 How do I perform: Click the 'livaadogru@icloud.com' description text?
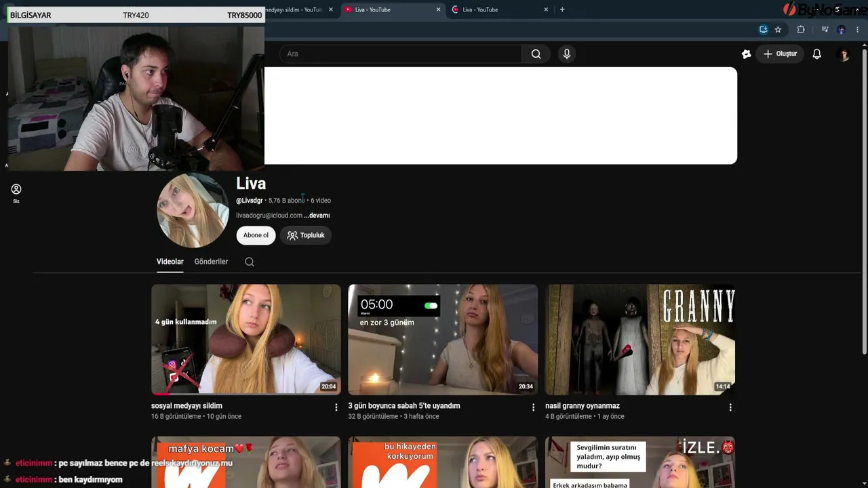point(269,216)
